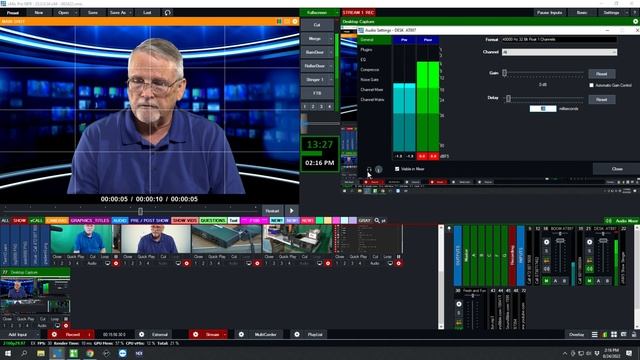This screenshot has width=640, height=360.
Task: Click the info icon in the Audio Settings dialog
Action: pyautogui.click(x=378, y=169)
